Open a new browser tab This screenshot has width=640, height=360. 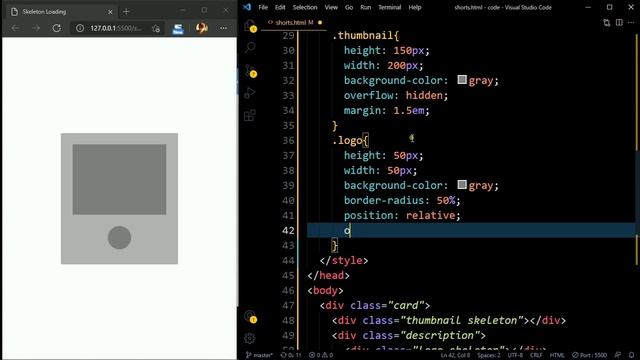tap(126, 11)
